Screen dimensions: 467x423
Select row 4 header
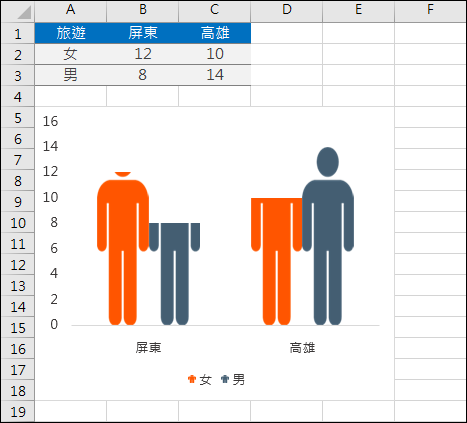pos(18,96)
